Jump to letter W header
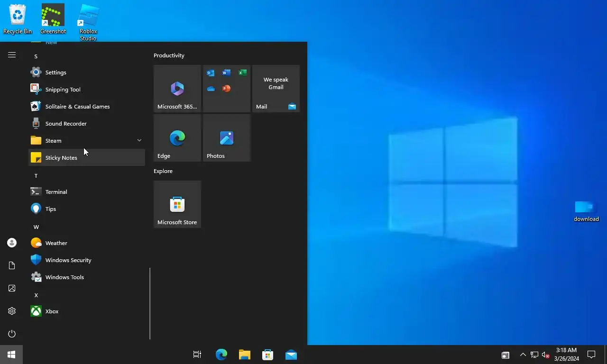Screen dimensions: 607x364 tap(36, 227)
